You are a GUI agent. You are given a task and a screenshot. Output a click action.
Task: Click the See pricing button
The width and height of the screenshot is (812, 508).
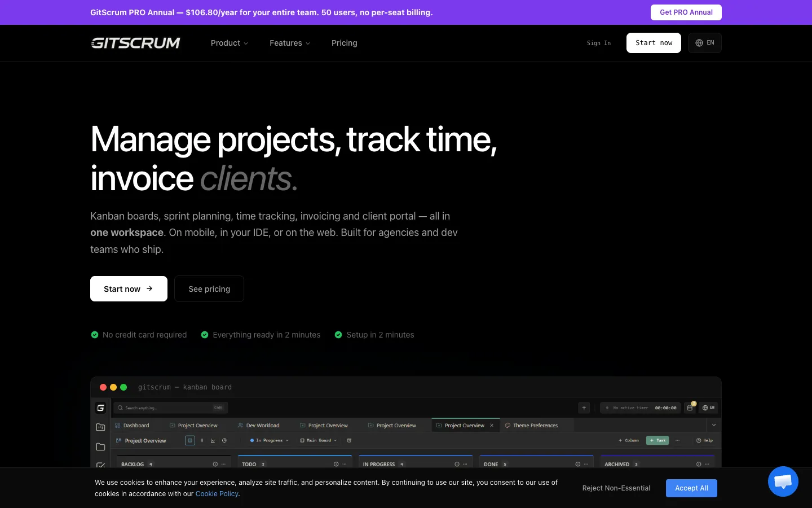[x=209, y=288]
